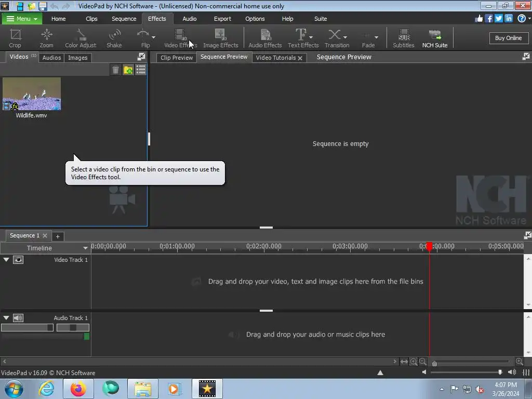Toggle Video Track 1 visibility eye
Viewport: 532px width, 399px height.
click(18, 260)
